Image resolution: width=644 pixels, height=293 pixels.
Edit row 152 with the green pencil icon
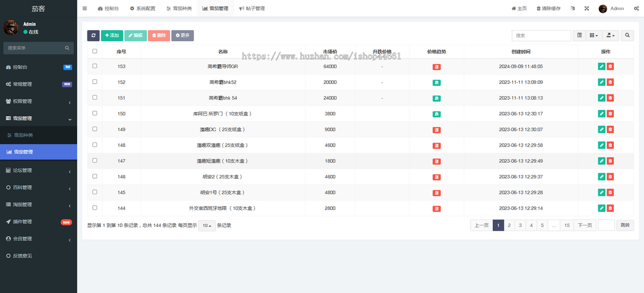pos(602,82)
